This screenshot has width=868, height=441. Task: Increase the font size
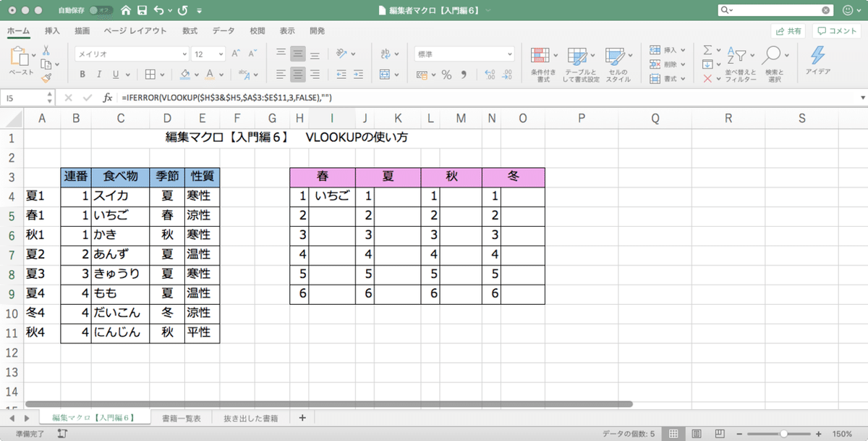coord(235,54)
